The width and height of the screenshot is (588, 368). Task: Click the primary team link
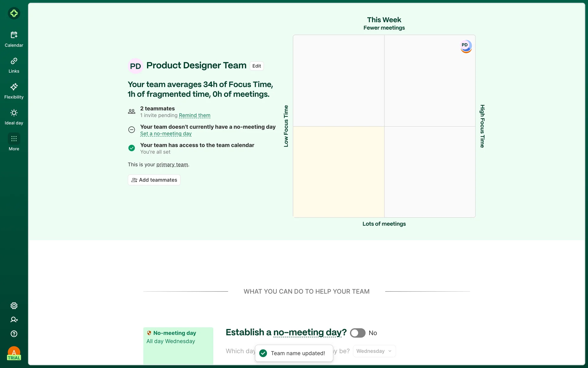tap(172, 165)
